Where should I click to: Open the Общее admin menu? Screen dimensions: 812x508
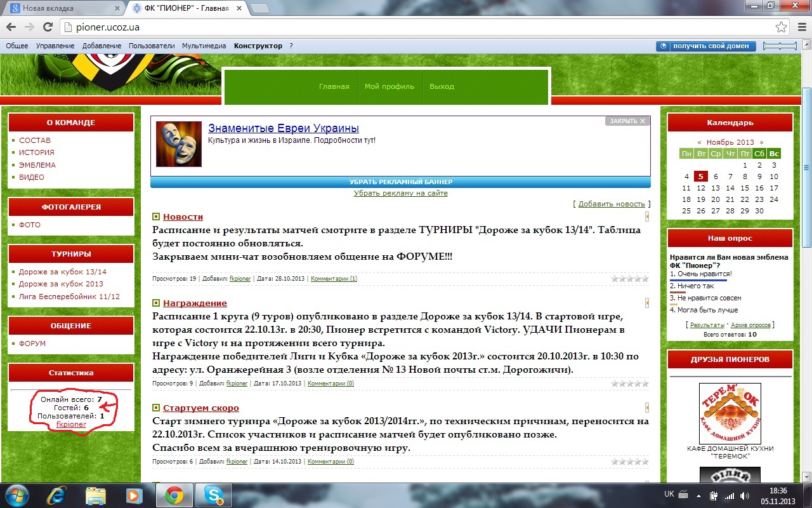point(17,46)
